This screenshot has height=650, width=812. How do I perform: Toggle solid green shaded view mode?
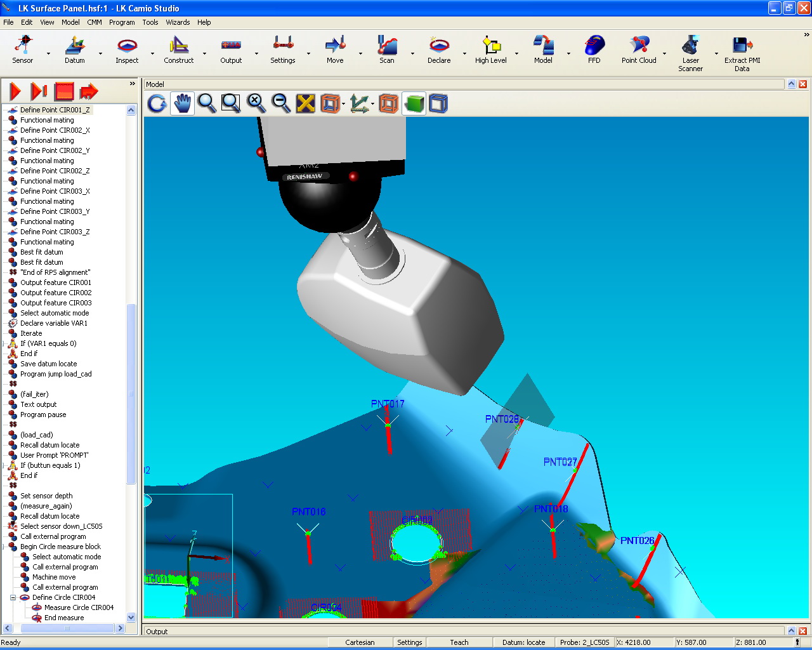(414, 103)
